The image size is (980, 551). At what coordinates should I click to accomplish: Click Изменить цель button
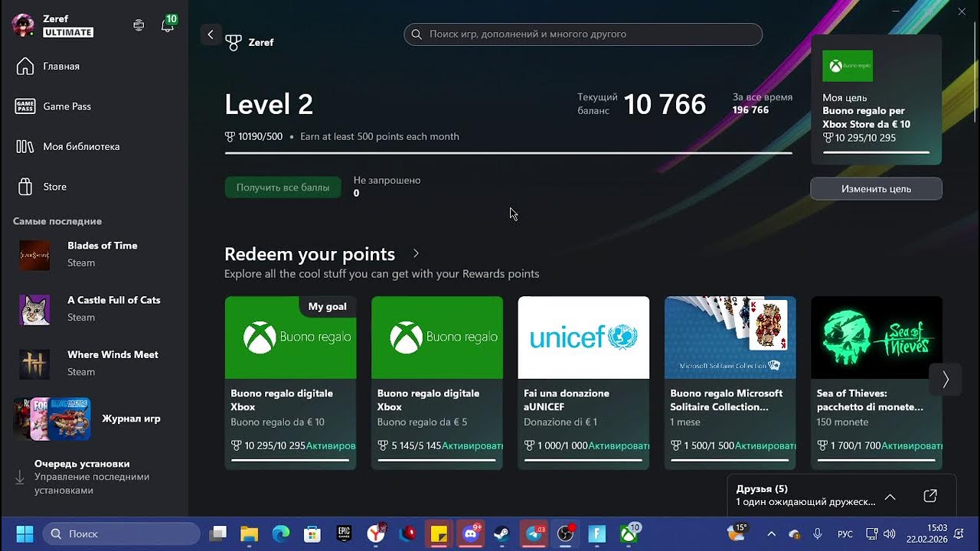[x=876, y=188]
